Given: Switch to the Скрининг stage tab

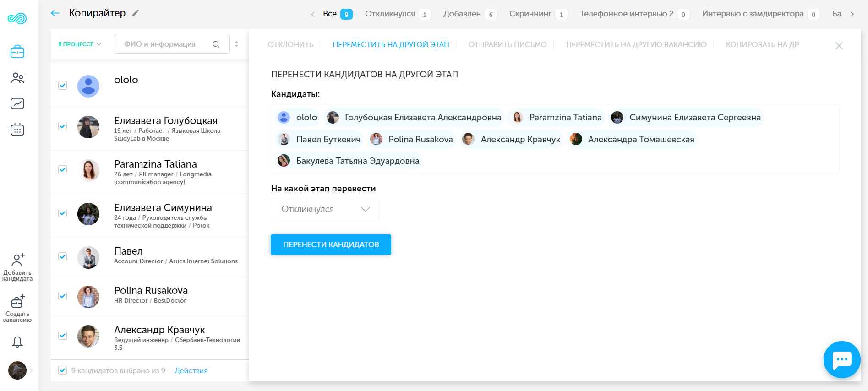Looking at the screenshot, I should tap(530, 14).
